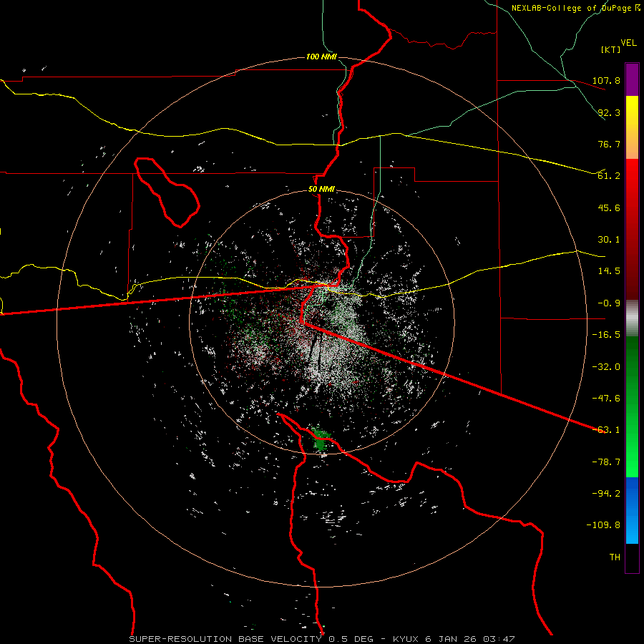644x644 pixels.
Task: Click the 92.3 value on velocity scale
Action: click(609, 112)
